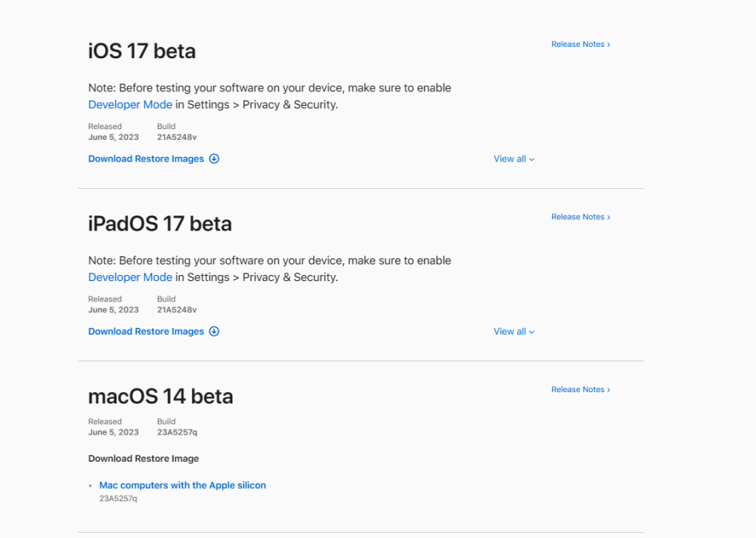Click the macOS 14 beta heading
756x538 pixels.
[160, 396]
